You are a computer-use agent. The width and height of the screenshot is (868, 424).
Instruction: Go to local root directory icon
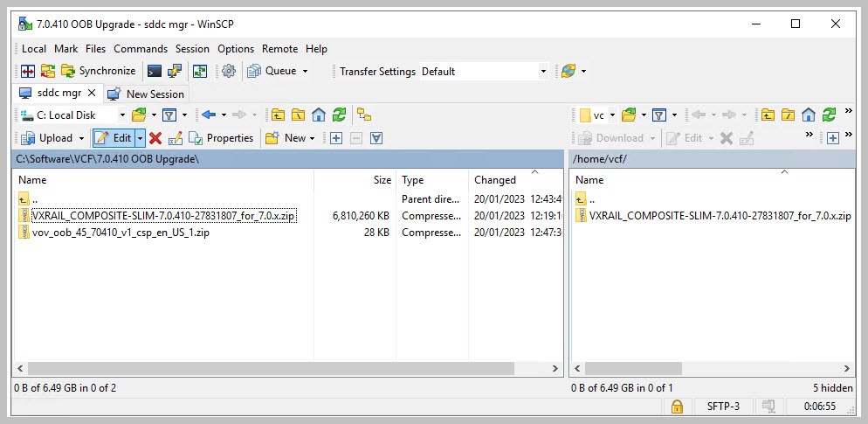point(299,115)
